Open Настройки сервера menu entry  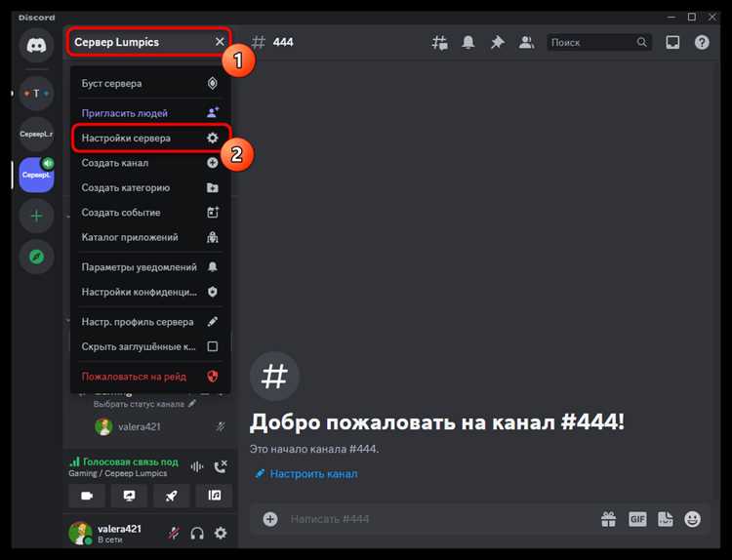[150, 139]
